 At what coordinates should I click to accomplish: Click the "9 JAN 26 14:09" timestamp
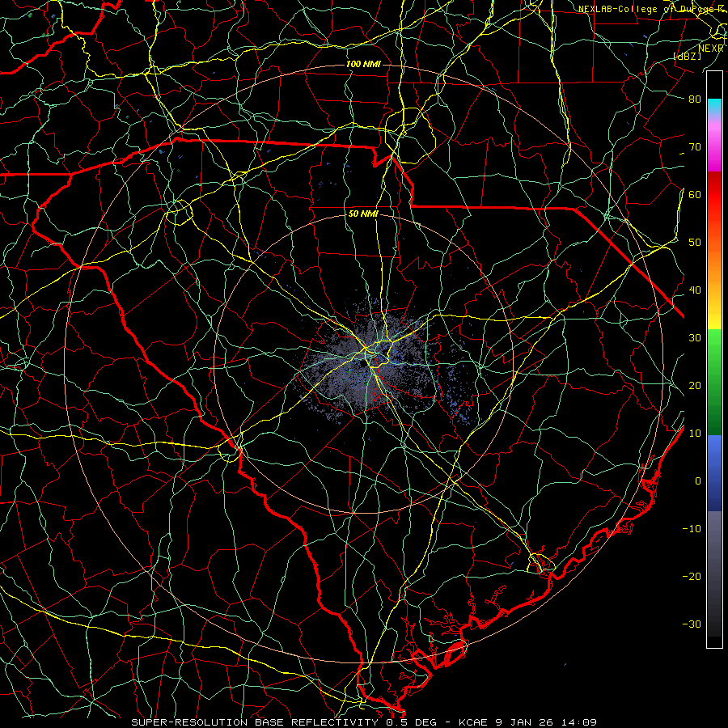pos(547,722)
